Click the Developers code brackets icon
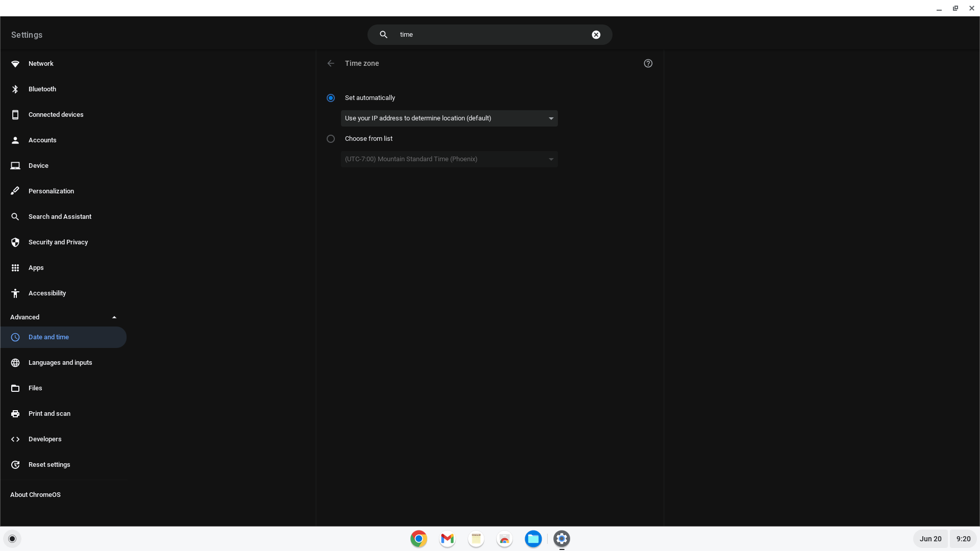This screenshot has width=980, height=551. pos(15,439)
